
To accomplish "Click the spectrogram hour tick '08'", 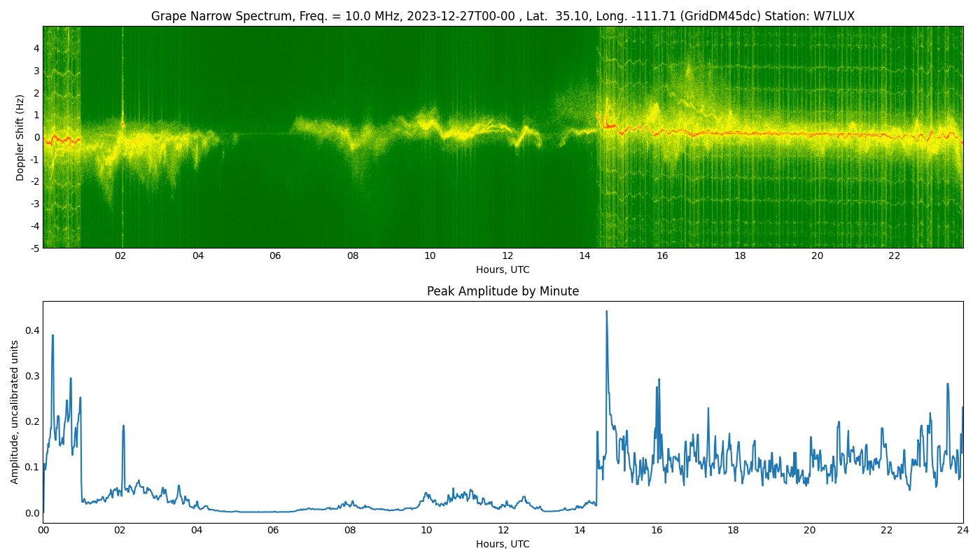I will coord(353,256).
